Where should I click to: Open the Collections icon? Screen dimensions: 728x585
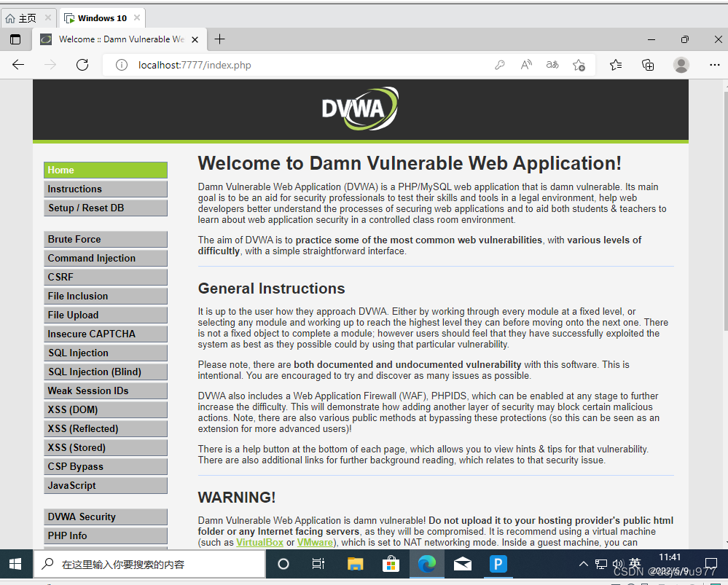[x=648, y=65]
